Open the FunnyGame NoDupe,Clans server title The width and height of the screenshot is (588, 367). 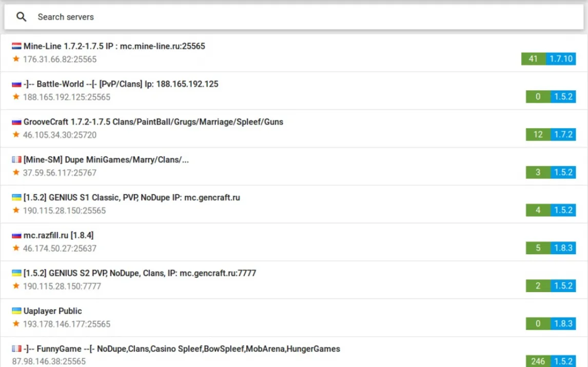(182, 349)
